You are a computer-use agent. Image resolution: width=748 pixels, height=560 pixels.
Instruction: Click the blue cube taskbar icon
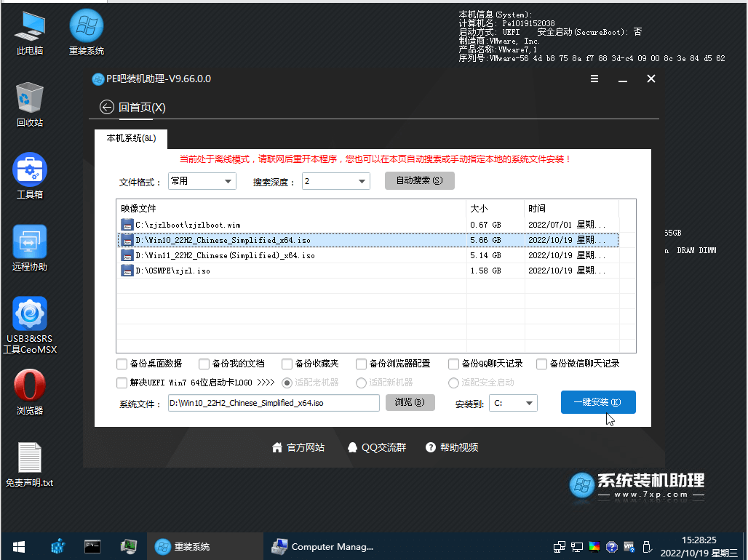click(x=58, y=546)
